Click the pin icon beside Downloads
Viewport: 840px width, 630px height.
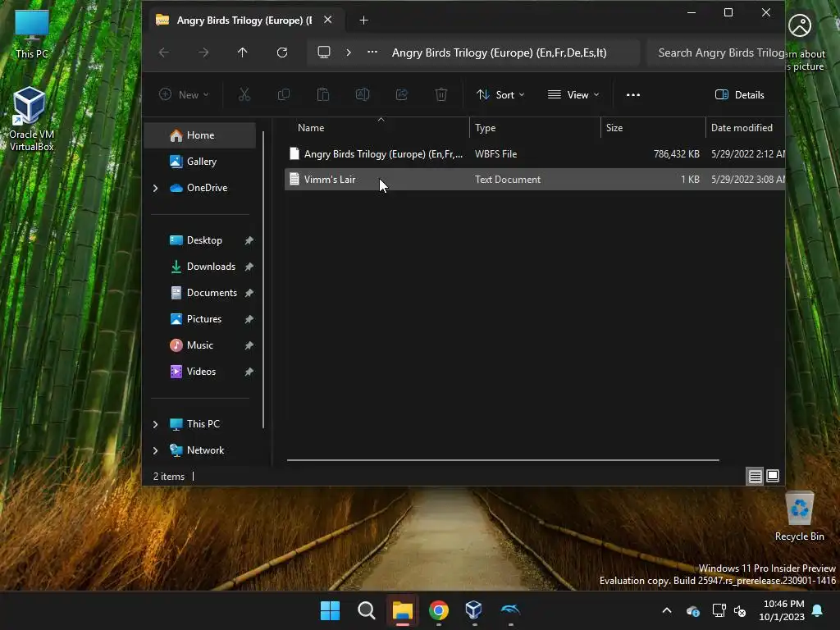[249, 267]
